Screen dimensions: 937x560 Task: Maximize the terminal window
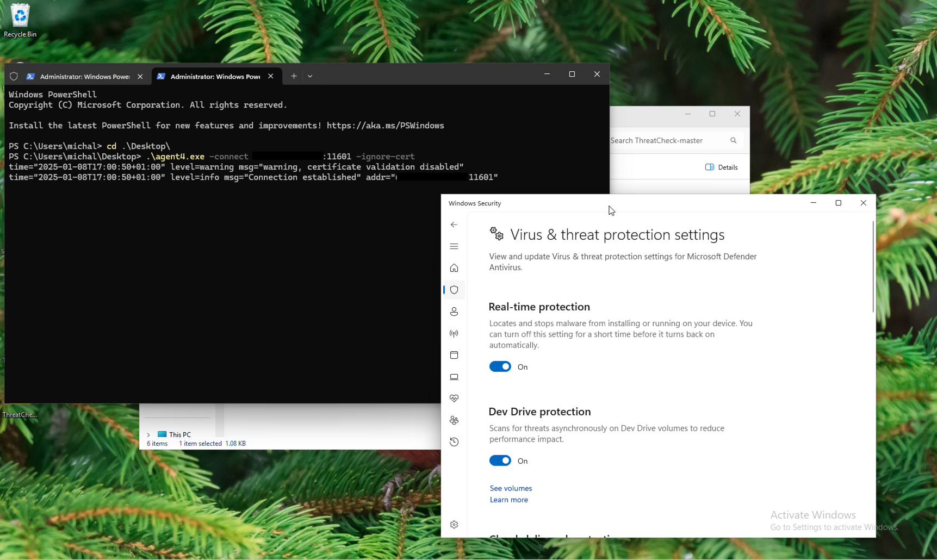(572, 74)
